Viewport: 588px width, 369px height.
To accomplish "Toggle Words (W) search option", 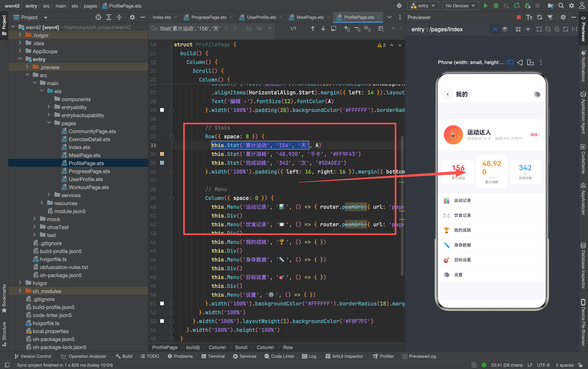I will pyautogui.click(x=259, y=29).
